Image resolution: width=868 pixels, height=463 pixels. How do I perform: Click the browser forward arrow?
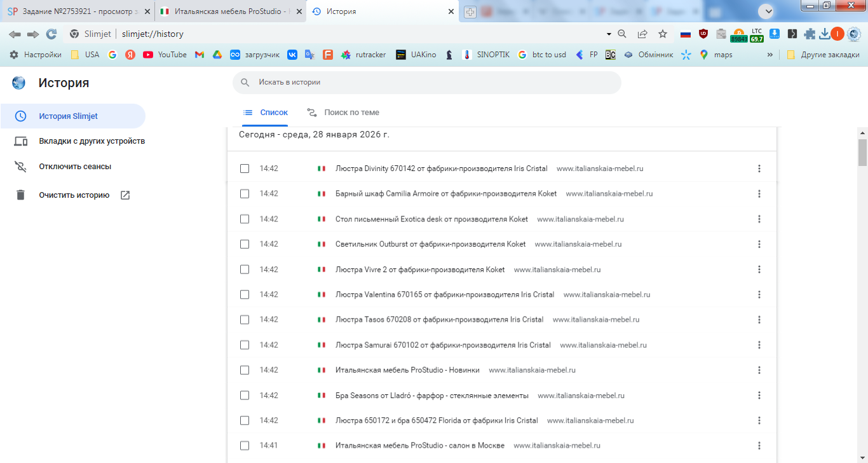coord(33,34)
